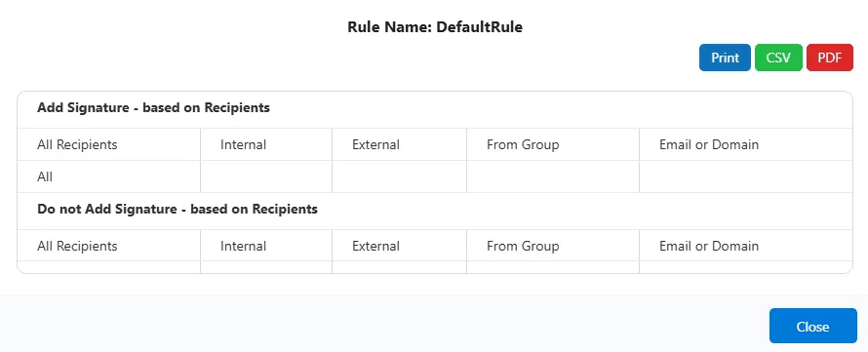
Task: Click 'Do not Add Signature - based on Recipients' heading
Action: click(x=178, y=210)
